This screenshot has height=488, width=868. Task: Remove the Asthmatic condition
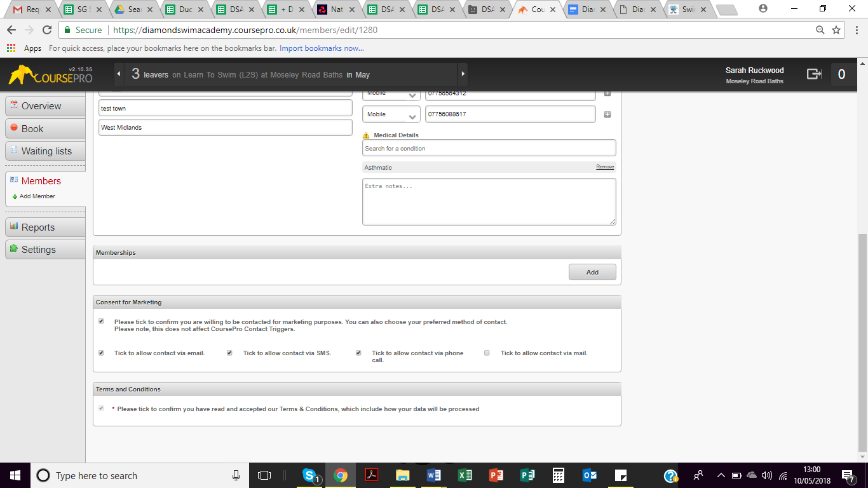click(x=605, y=167)
